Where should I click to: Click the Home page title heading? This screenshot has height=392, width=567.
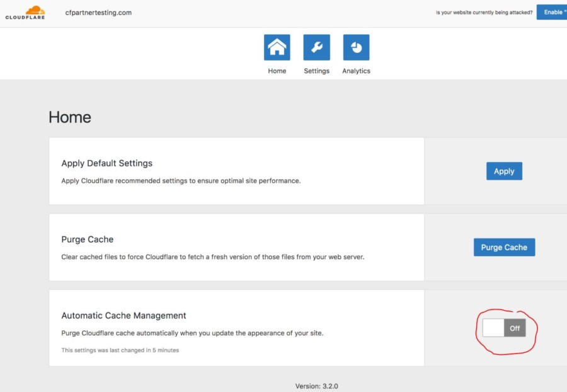[x=70, y=117]
